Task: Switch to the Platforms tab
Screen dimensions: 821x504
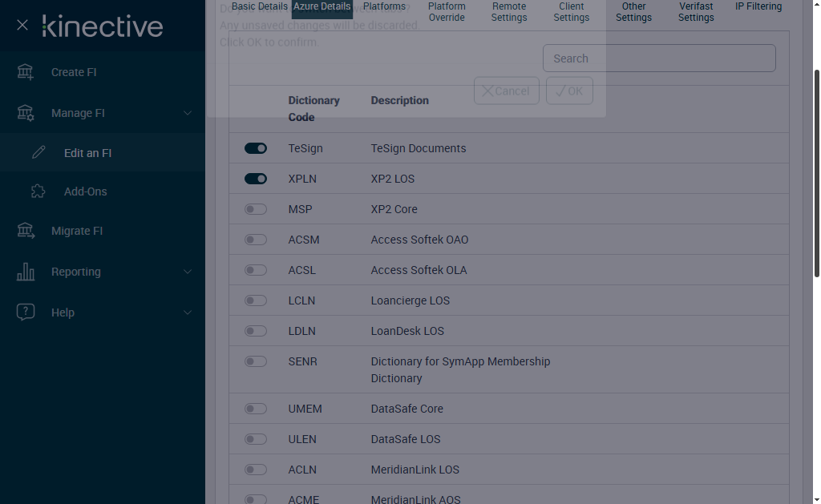Action: (384, 6)
